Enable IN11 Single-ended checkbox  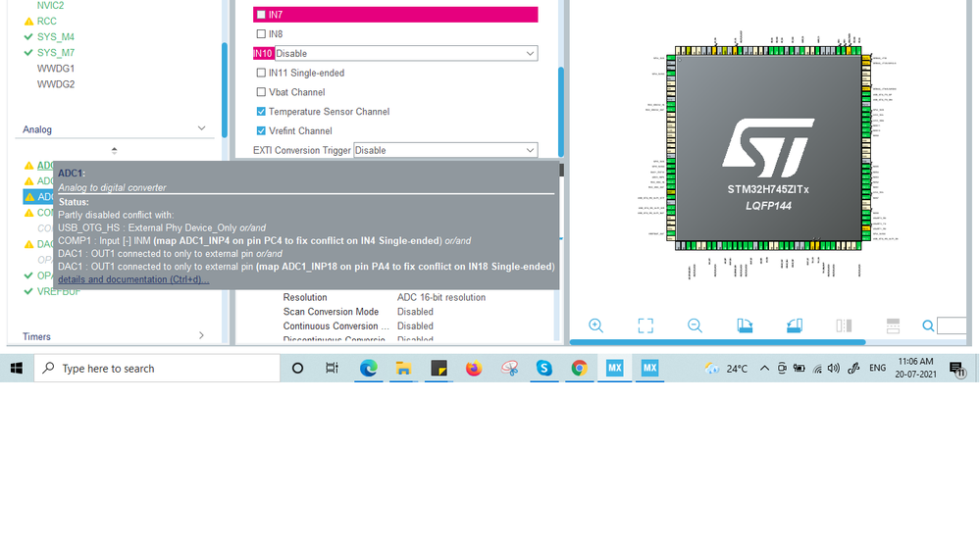[x=261, y=73]
